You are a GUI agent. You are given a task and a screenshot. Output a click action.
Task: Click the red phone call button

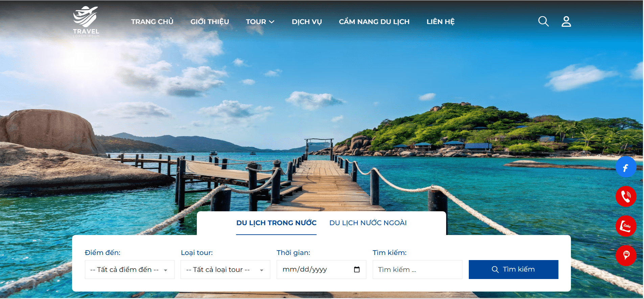pos(626,196)
